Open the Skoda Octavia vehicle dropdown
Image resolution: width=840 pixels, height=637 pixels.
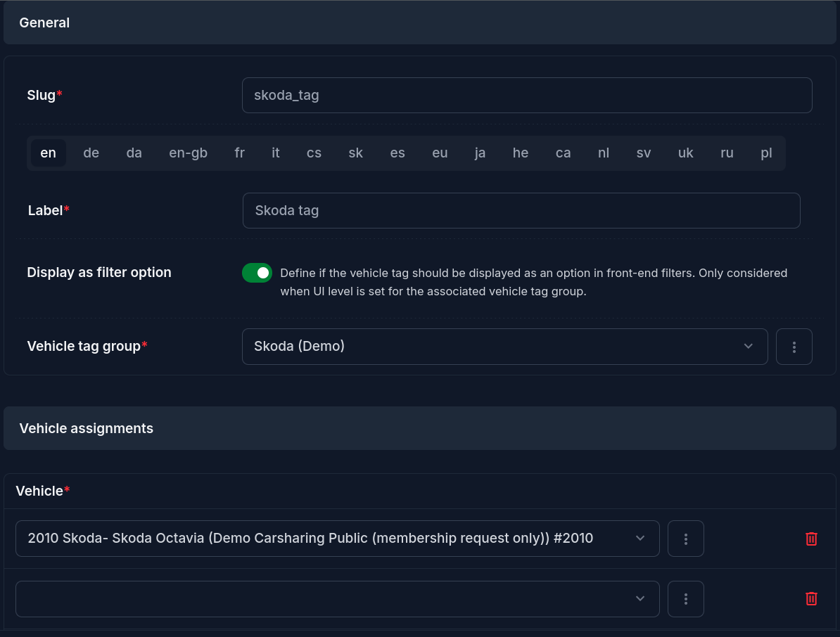point(338,539)
